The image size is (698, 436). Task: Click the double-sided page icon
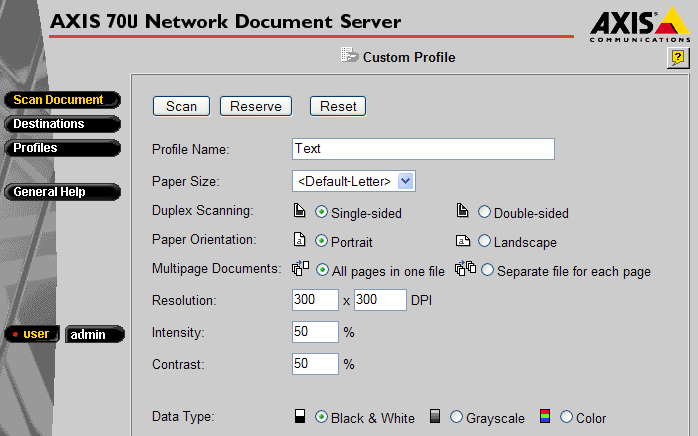(463, 210)
